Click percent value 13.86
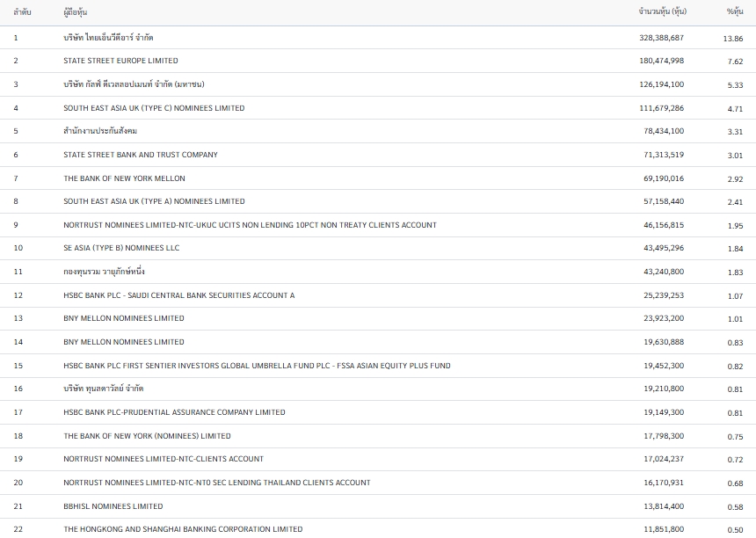Viewport: 756px width, 538px height. tap(733, 39)
